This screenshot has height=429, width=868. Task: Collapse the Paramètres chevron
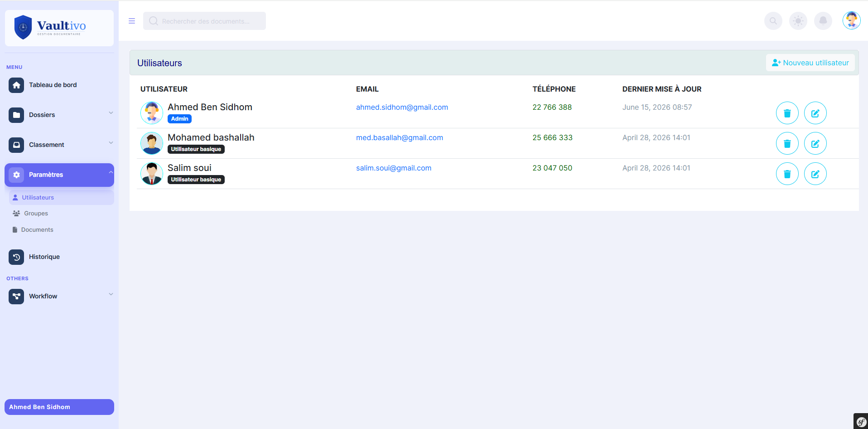tap(111, 172)
